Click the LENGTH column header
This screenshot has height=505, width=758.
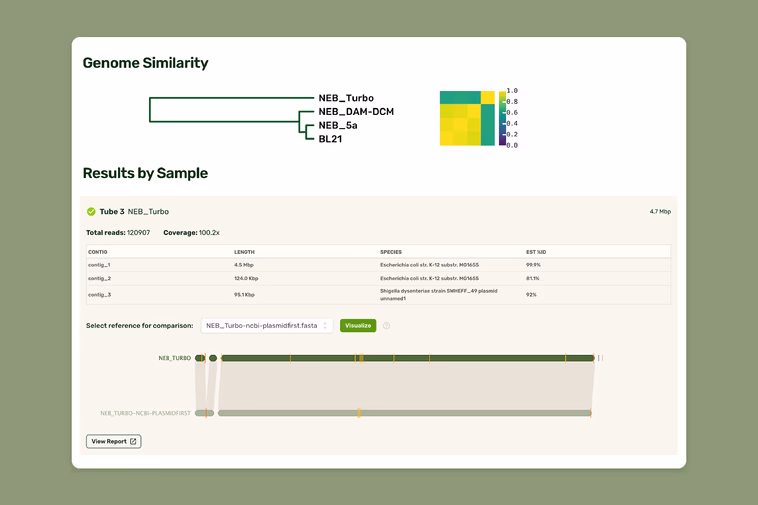(x=245, y=252)
